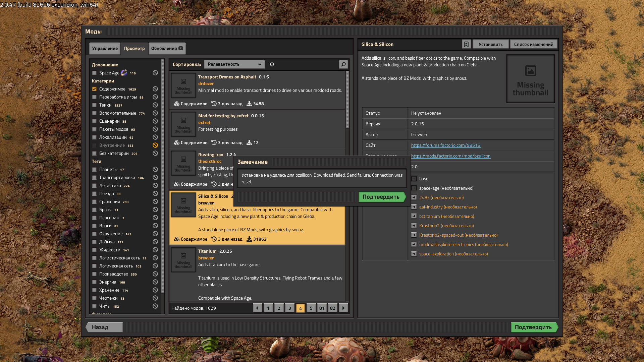Confirm the Замечание error dialog
Viewport: 644px width, 362px height.
[x=382, y=197]
